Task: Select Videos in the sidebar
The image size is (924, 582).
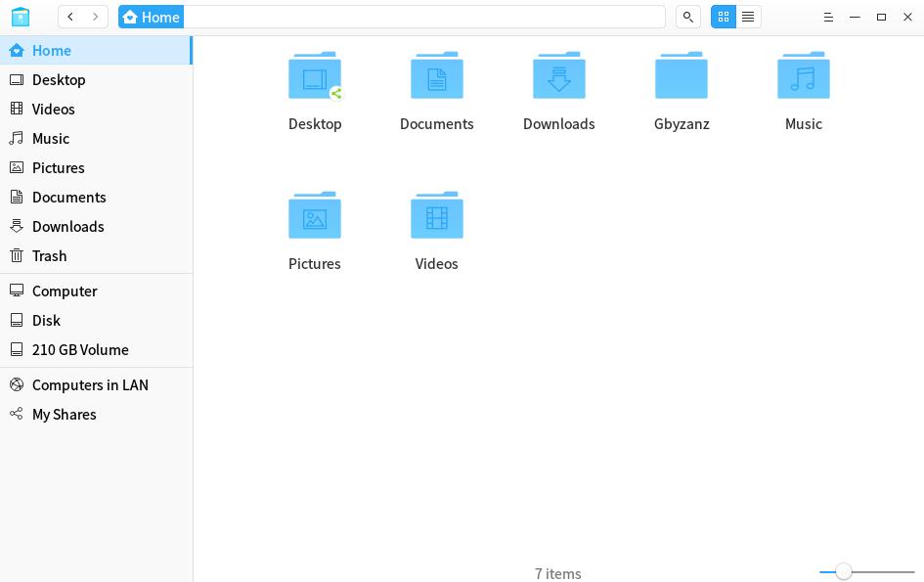Action: 96,110
